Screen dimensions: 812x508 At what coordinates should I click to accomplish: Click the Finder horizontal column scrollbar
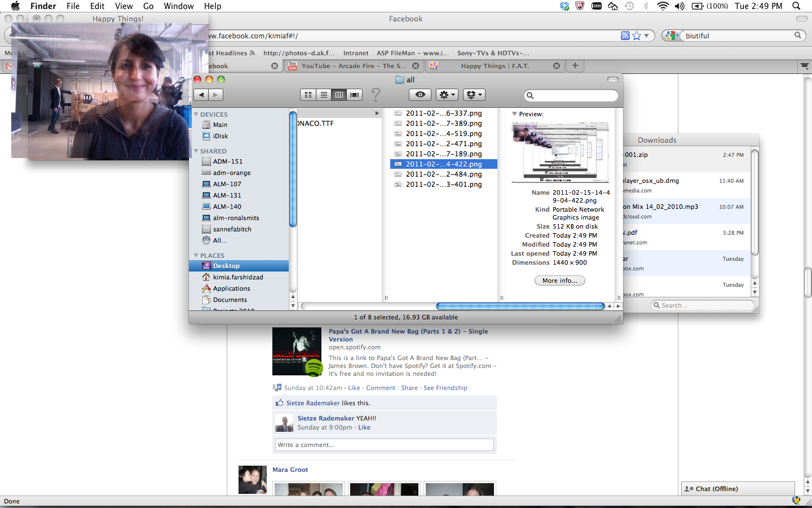(x=520, y=306)
